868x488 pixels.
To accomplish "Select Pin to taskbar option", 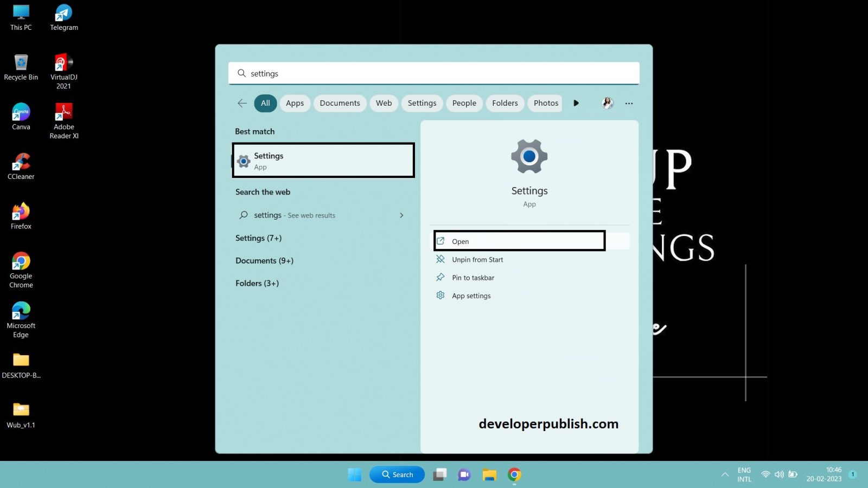I will pos(473,278).
